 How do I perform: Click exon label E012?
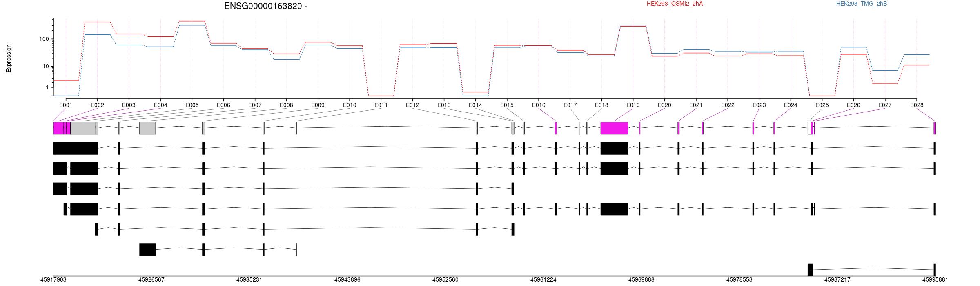point(412,105)
